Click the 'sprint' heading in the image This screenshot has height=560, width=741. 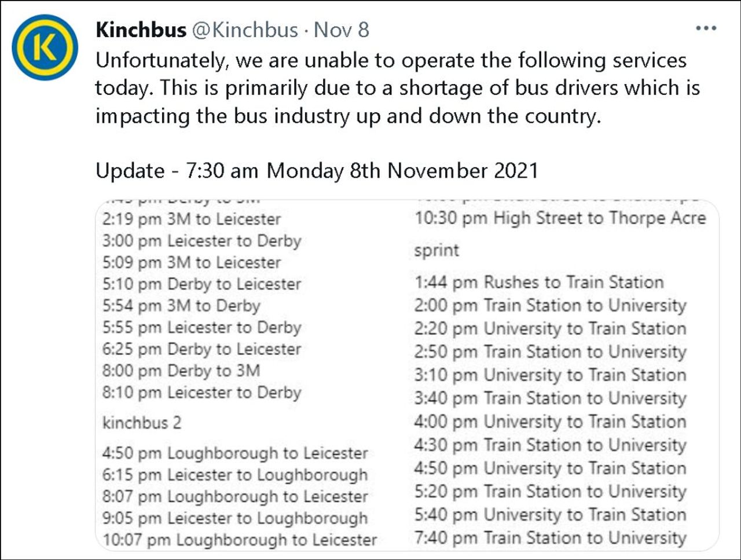[x=436, y=251]
